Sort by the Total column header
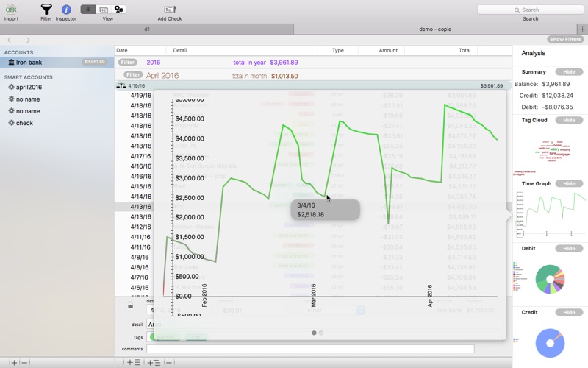Viewport: 588px width, 368px height. point(465,50)
